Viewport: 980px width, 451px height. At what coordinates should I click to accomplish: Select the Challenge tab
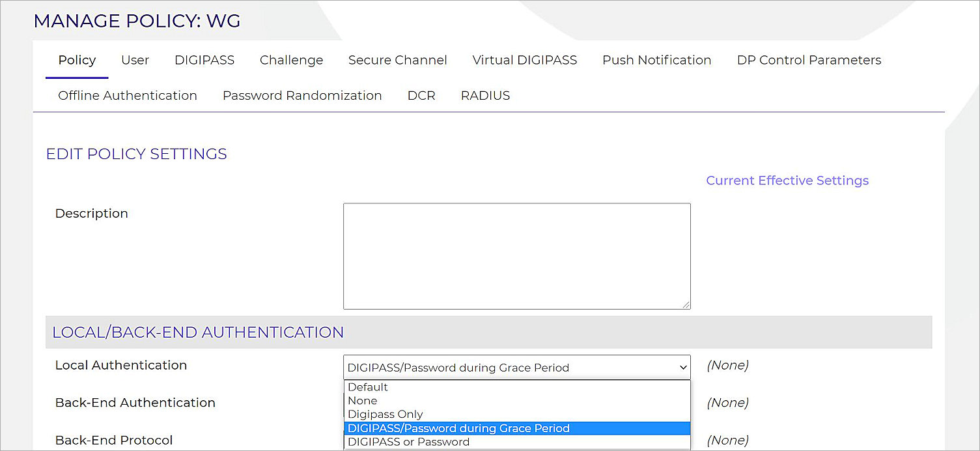point(291,60)
